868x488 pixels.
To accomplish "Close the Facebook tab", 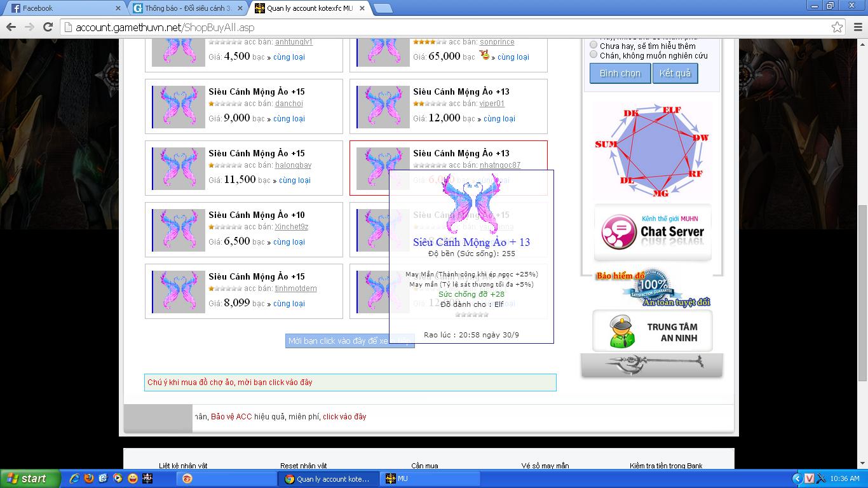I will coord(118,8).
